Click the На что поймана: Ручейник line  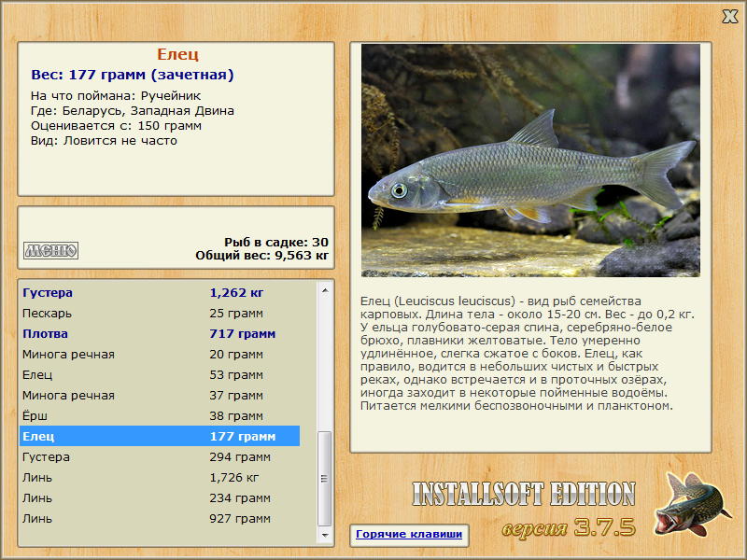(x=116, y=96)
